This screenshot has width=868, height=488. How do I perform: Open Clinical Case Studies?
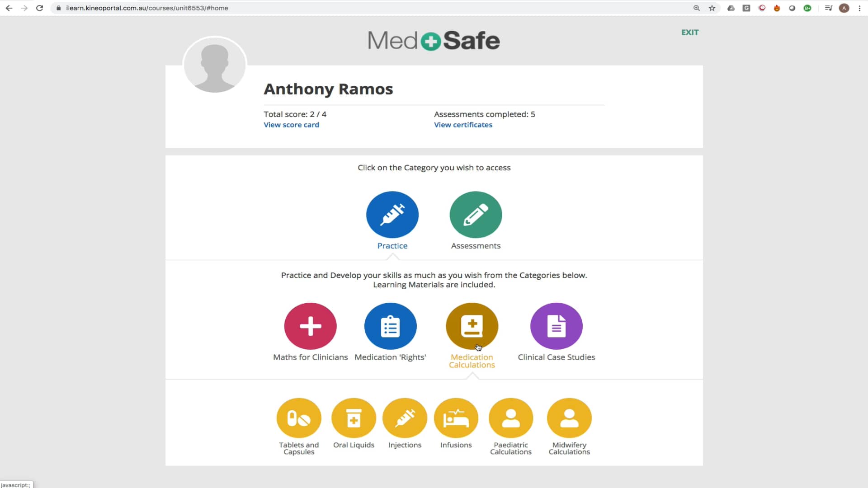(x=556, y=326)
